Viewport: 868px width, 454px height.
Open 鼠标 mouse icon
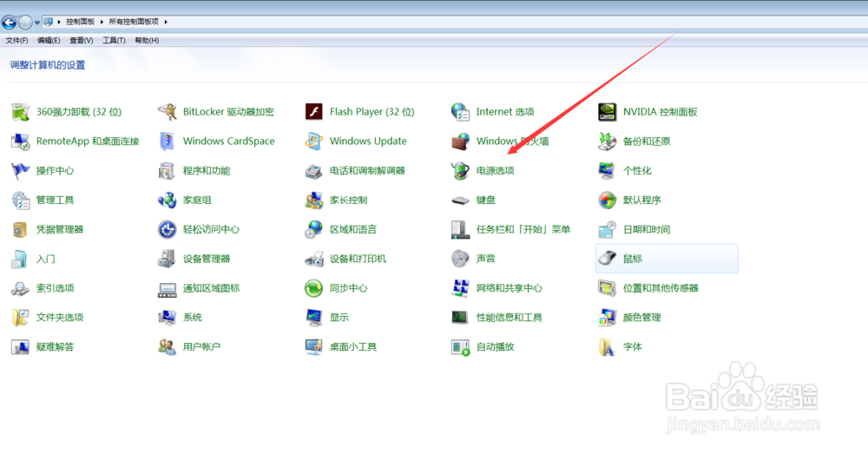pos(608,259)
